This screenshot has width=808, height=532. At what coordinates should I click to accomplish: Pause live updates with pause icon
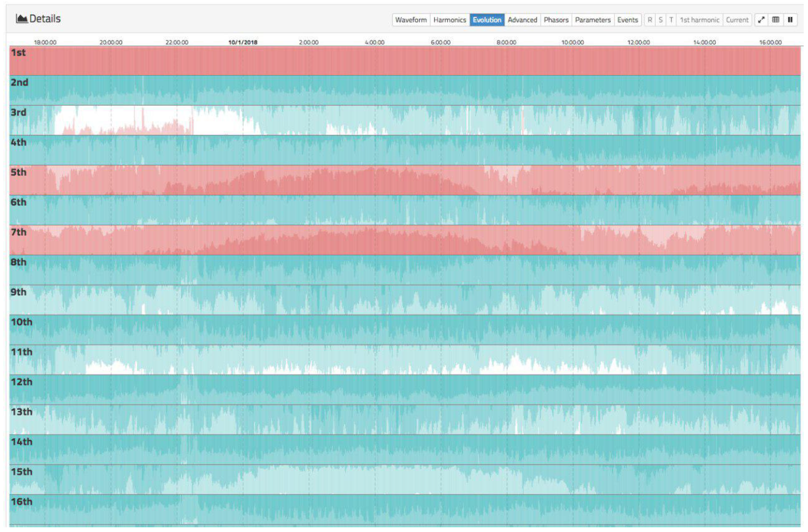[x=790, y=20]
